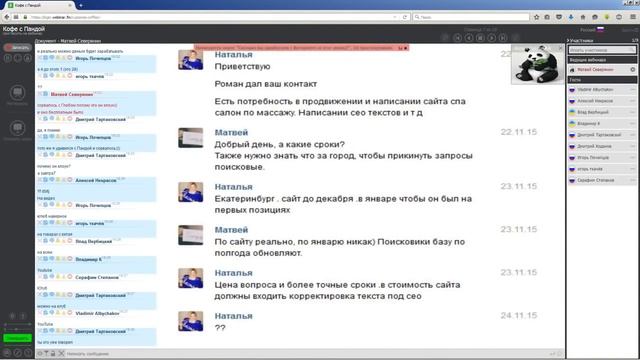Click the Ведущие вебинара section header
Screen dimensions: 640x360
(x=602, y=60)
